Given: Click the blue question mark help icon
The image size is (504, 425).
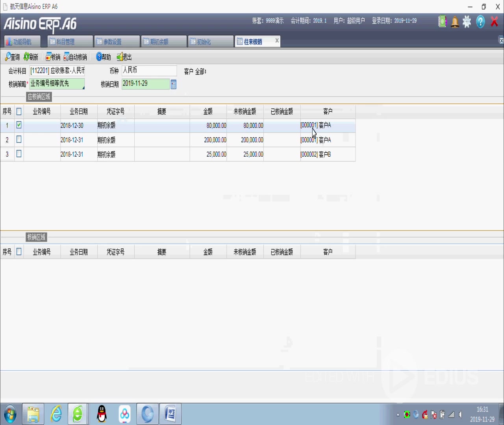Looking at the screenshot, I should click(480, 22).
